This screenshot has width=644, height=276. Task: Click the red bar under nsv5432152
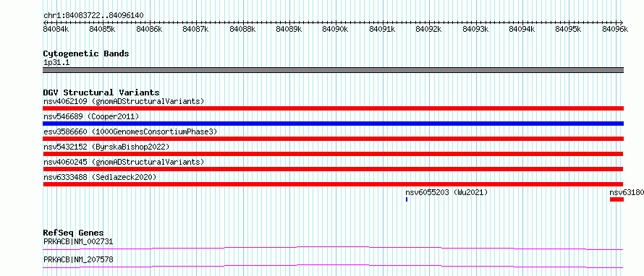click(333, 154)
